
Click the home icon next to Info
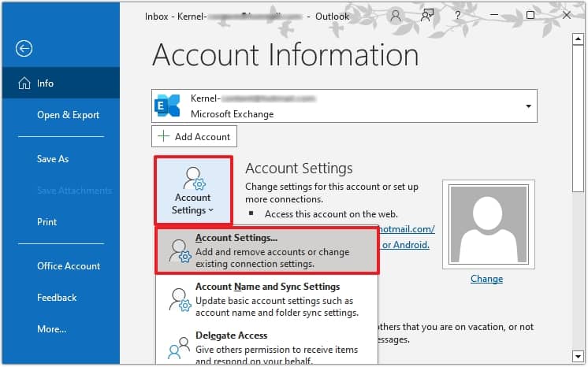pos(24,83)
